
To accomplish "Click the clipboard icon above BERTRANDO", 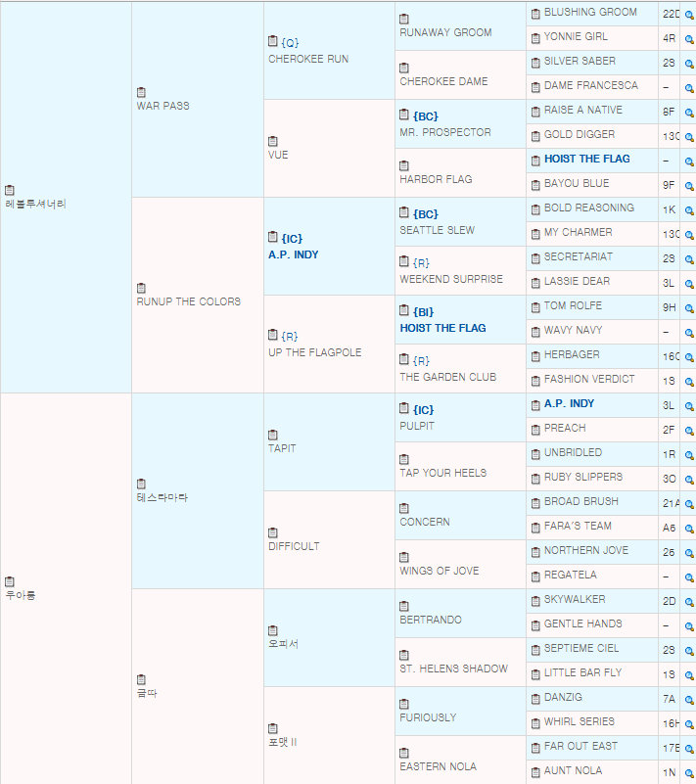I will point(404,607).
